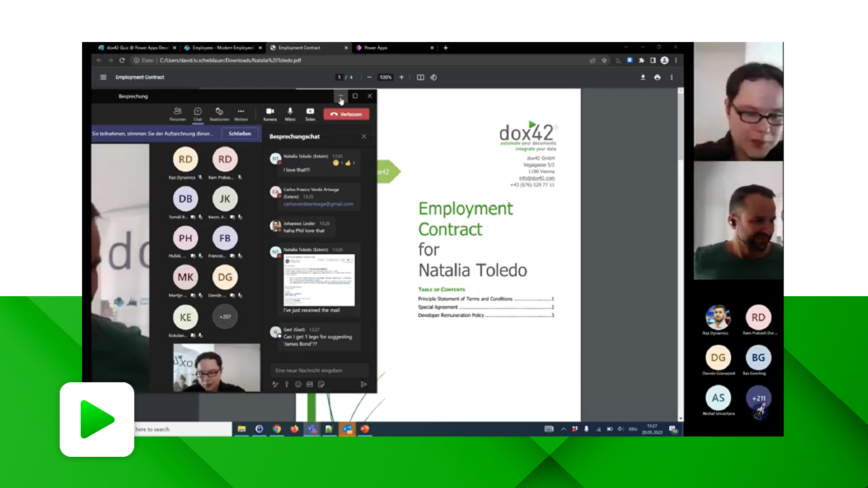The width and height of the screenshot is (868, 488).
Task: Leave the meeting with Verlassen
Action: pos(347,114)
